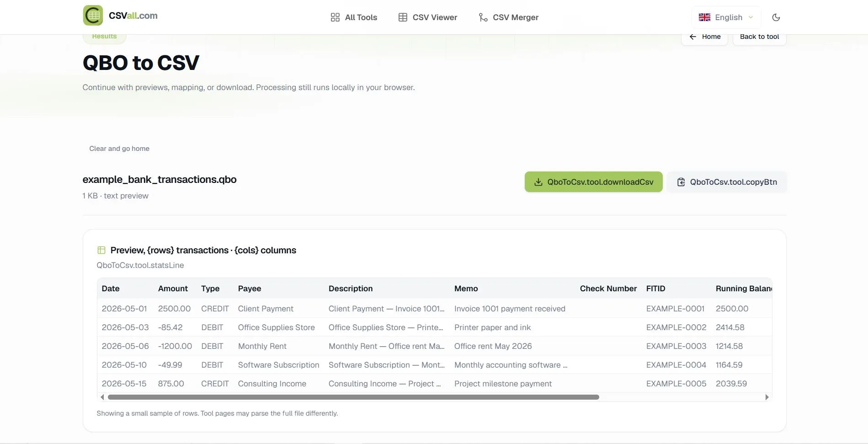Click CSVall.com site name link
Image resolution: width=868 pixels, height=444 pixels.
[x=133, y=16]
